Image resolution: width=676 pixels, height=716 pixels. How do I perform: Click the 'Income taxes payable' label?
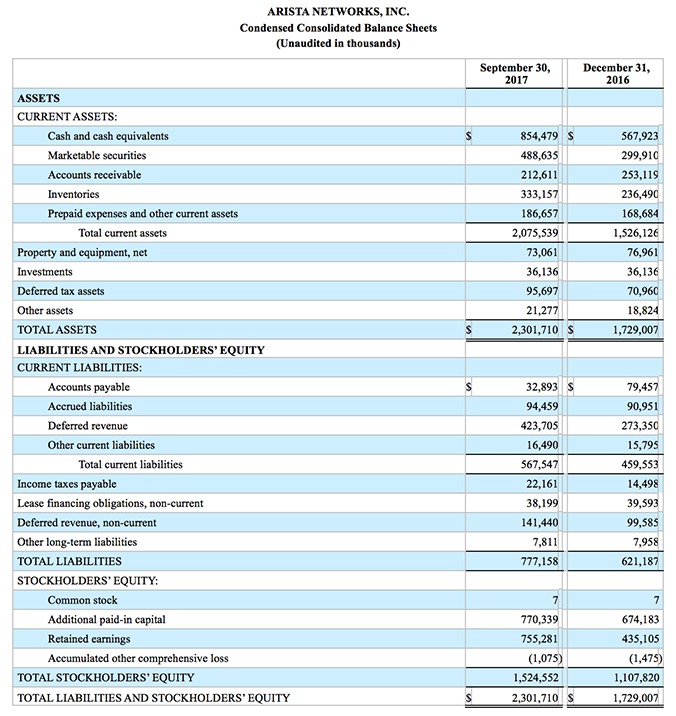coord(67,484)
